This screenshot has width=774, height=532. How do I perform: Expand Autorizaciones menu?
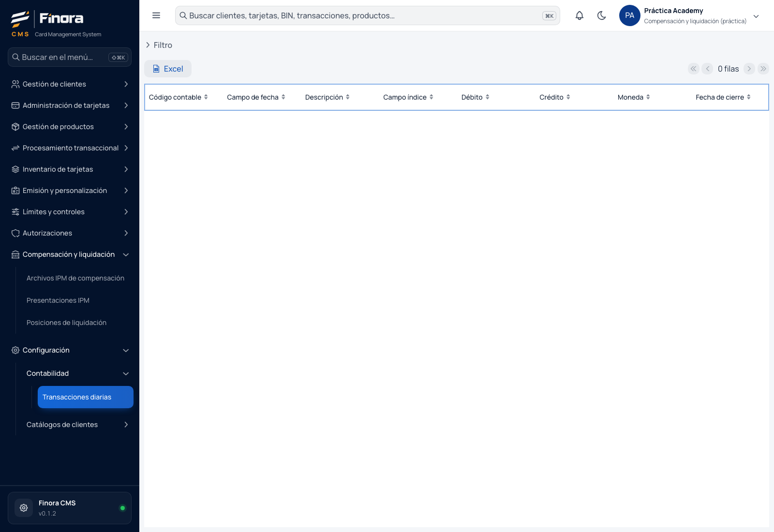(x=70, y=233)
